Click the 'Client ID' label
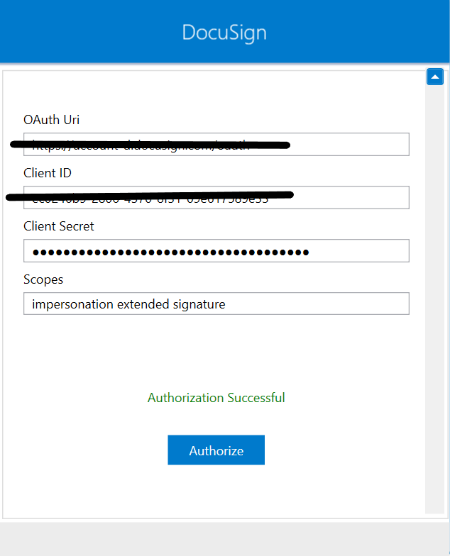 coord(47,173)
